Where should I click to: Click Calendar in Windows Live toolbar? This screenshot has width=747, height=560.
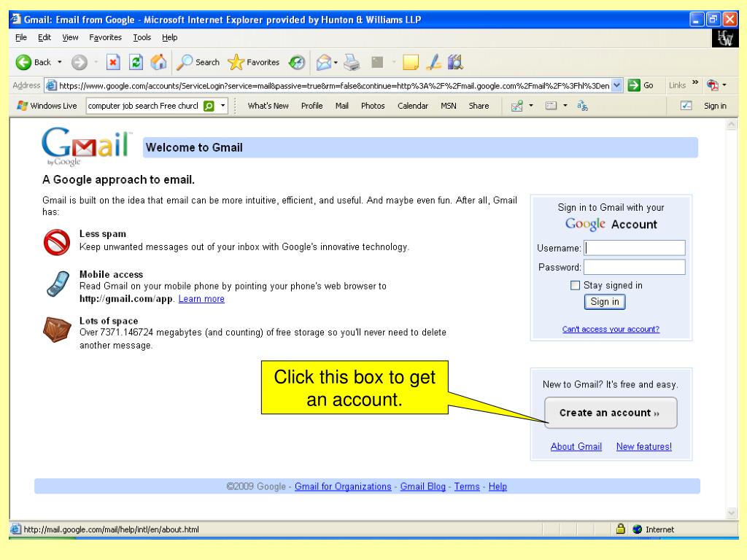[413, 106]
